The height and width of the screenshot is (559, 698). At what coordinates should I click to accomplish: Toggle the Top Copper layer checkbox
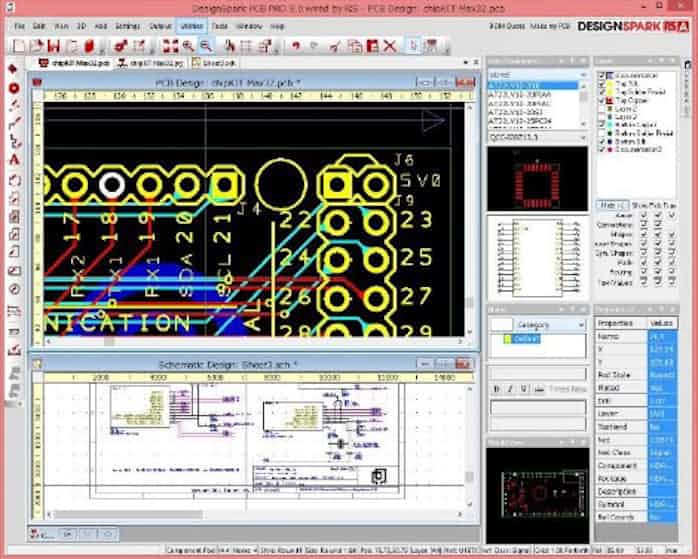click(601, 101)
